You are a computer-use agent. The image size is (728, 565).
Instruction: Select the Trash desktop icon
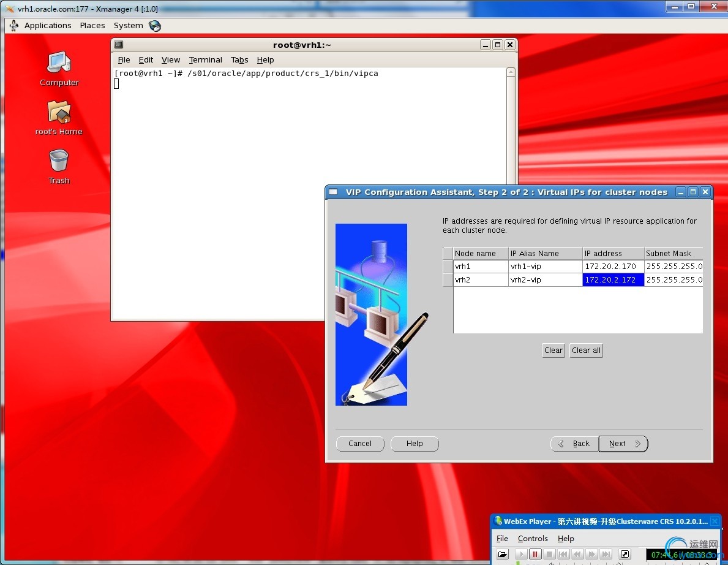59,167
